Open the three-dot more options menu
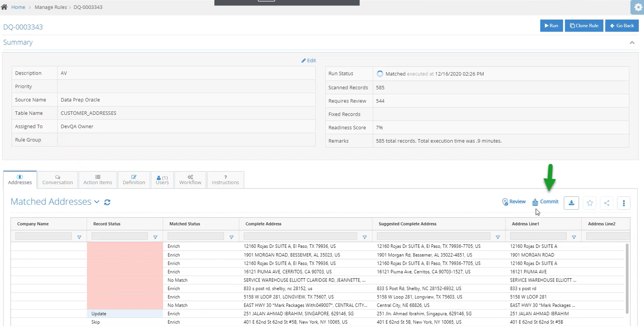 click(x=624, y=203)
